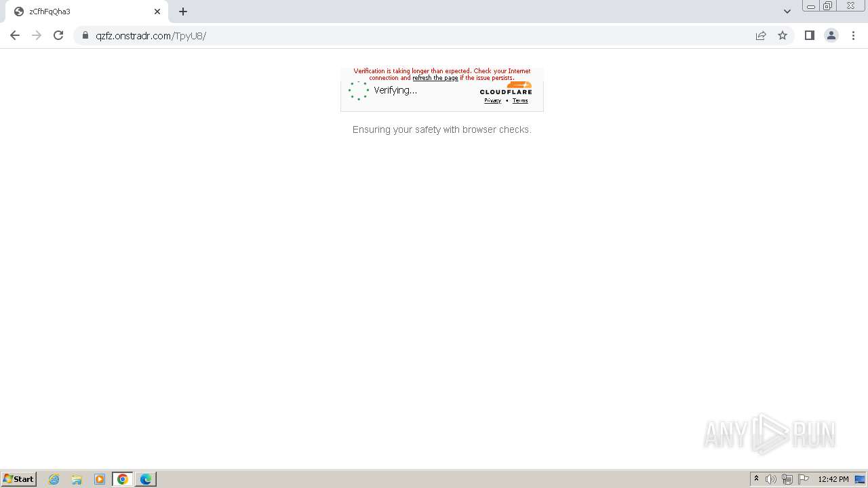This screenshot has height=488, width=868.
Task: Expand the tab search dropdown
Action: tap(787, 12)
